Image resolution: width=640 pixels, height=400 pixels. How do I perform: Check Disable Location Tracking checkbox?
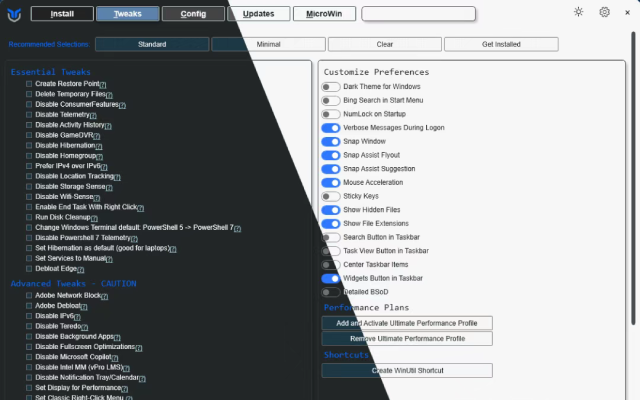click(29, 176)
